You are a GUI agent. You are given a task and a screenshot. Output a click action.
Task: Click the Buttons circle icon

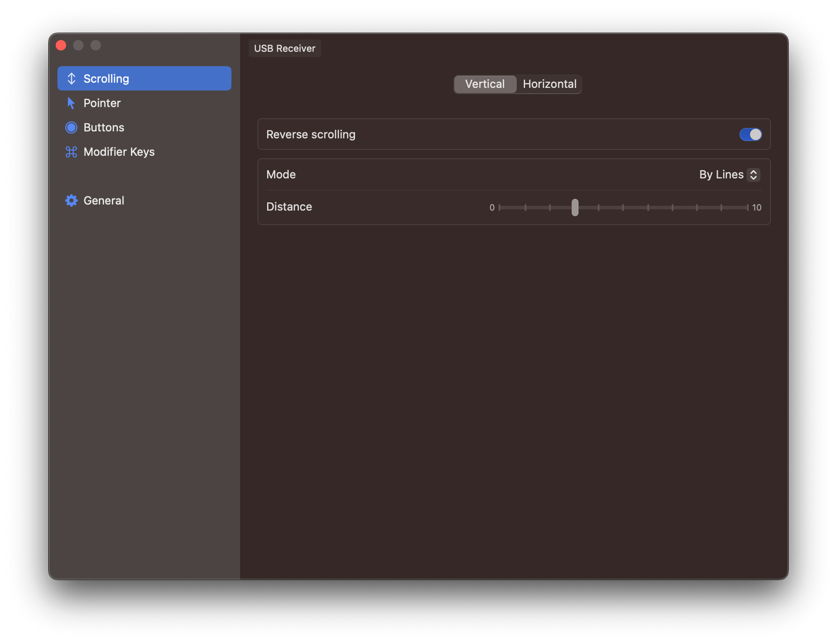(72, 127)
